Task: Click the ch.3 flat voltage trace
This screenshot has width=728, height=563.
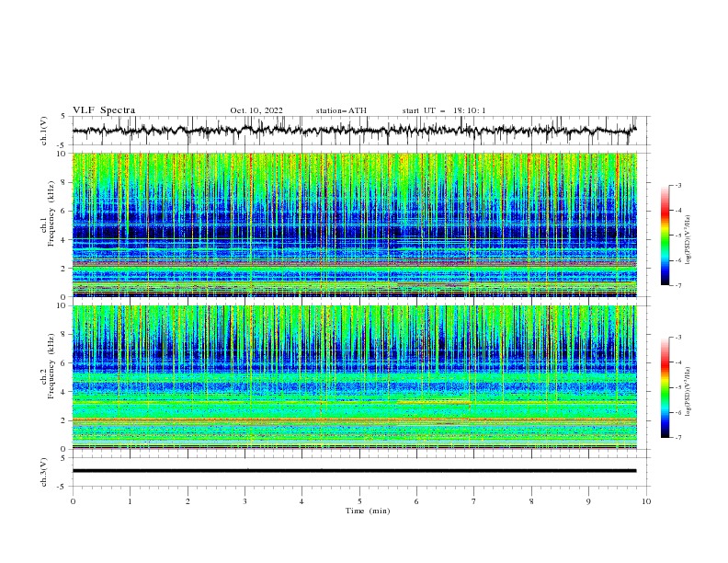Action: (354, 471)
